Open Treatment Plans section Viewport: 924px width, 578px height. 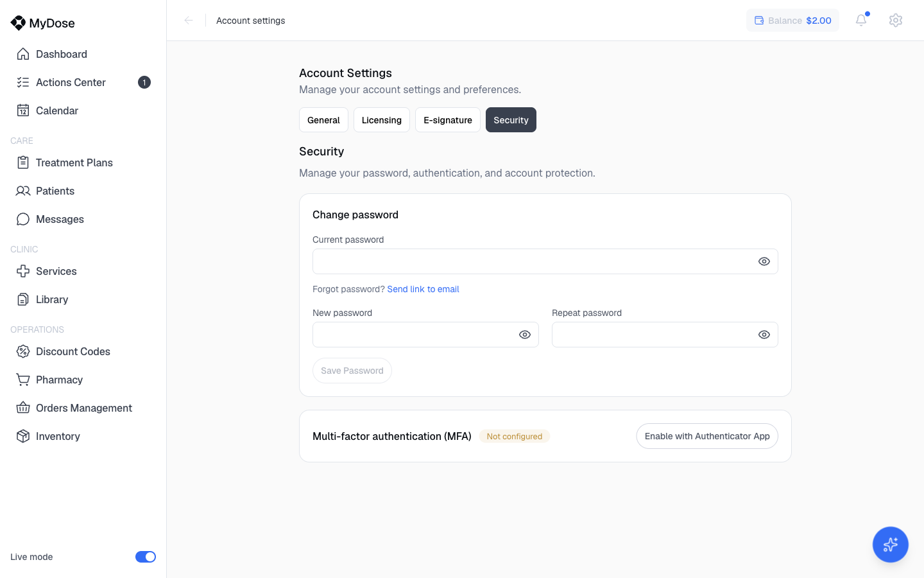click(83, 162)
